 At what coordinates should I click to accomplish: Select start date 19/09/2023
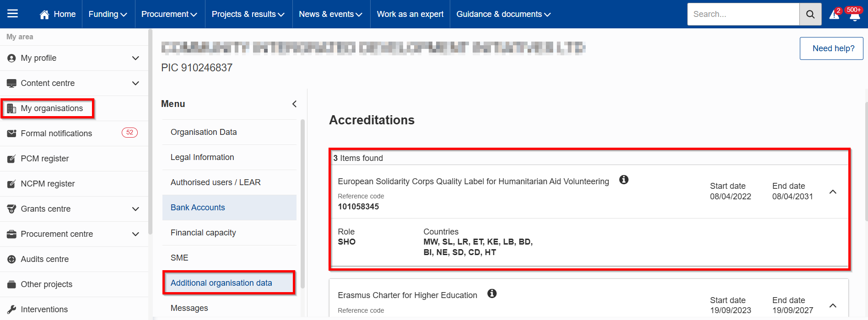pos(730,310)
